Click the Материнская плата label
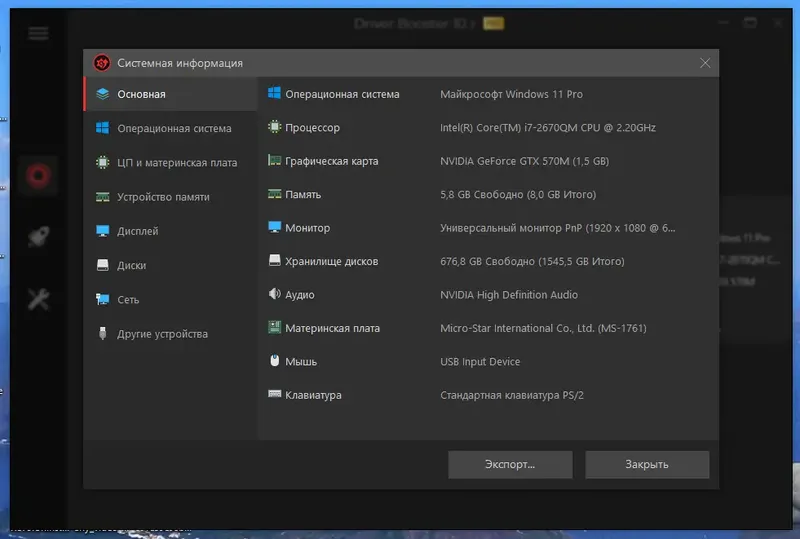Image resolution: width=800 pixels, height=539 pixels. pos(332,328)
